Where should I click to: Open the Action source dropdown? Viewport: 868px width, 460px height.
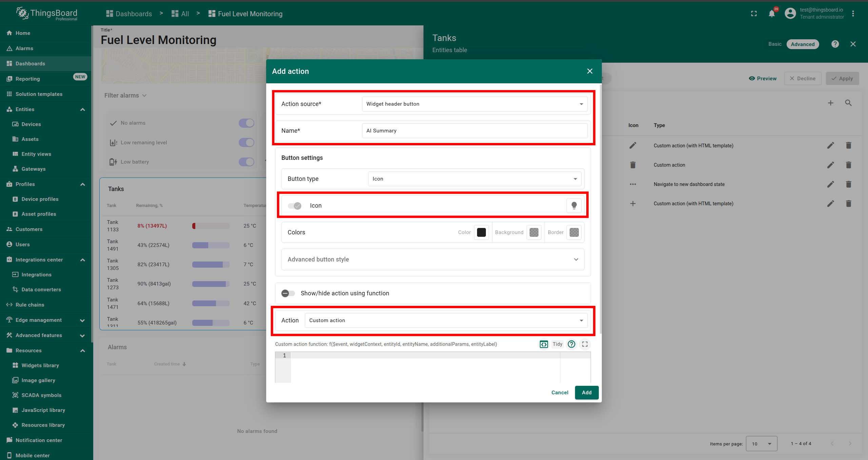[x=474, y=104]
